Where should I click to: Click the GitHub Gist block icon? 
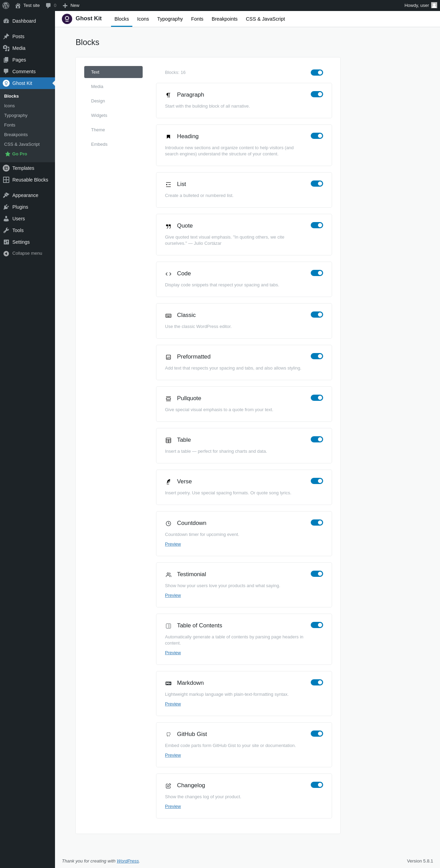pyautogui.click(x=168, y=735)
